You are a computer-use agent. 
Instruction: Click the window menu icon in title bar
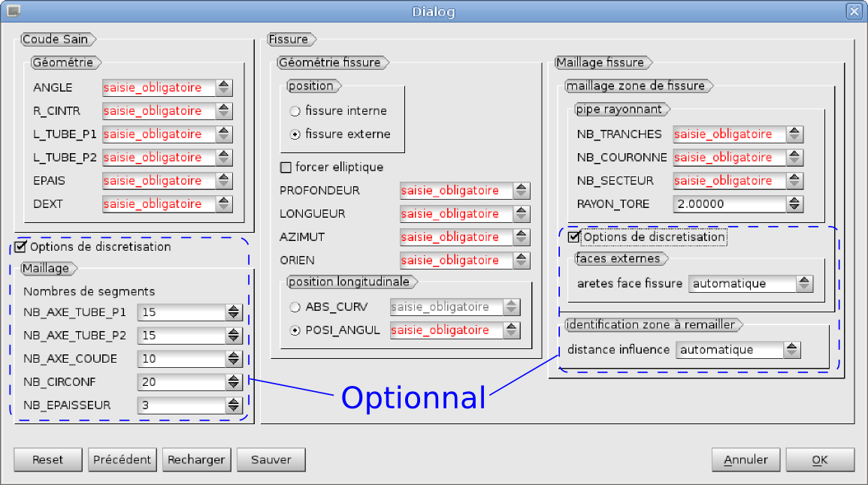13,11
